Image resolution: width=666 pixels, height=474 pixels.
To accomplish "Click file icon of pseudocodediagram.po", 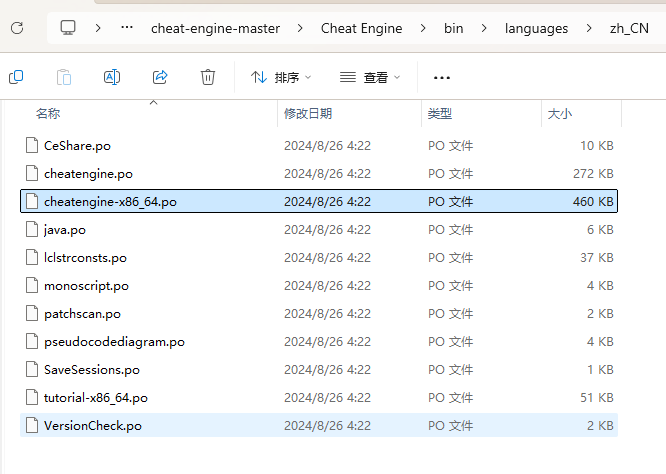I will pyautogui.click(x=32, y=341).
